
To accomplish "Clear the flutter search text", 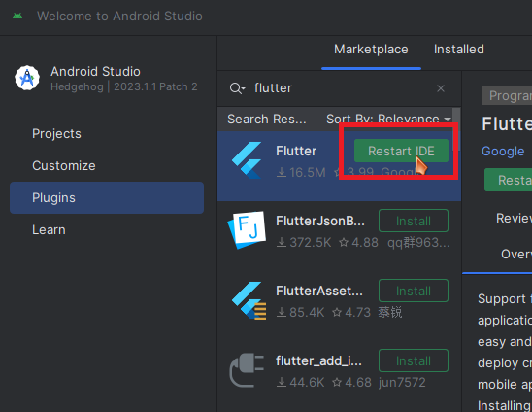I will 441,88.
